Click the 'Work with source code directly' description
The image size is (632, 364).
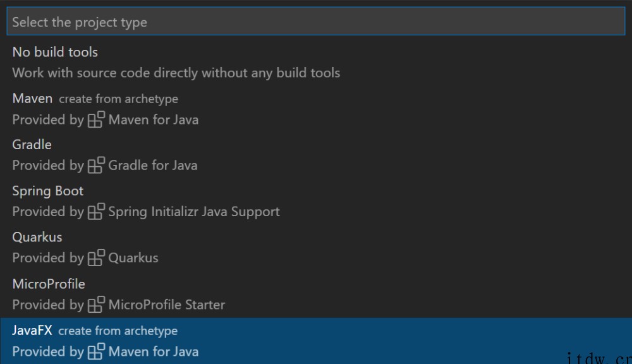[x=176, y=73]
